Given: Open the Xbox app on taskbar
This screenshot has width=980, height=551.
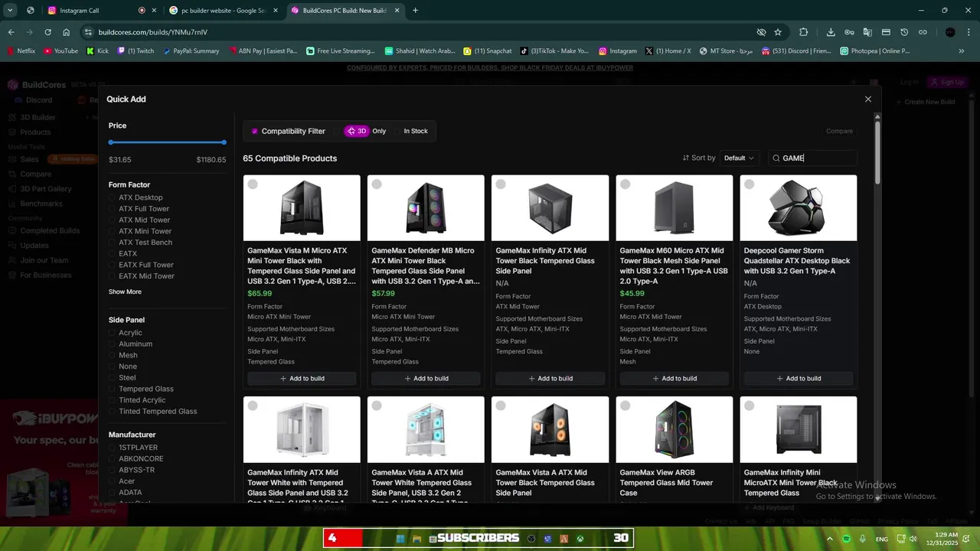Looking at the screenshot, I should [580, 539].
